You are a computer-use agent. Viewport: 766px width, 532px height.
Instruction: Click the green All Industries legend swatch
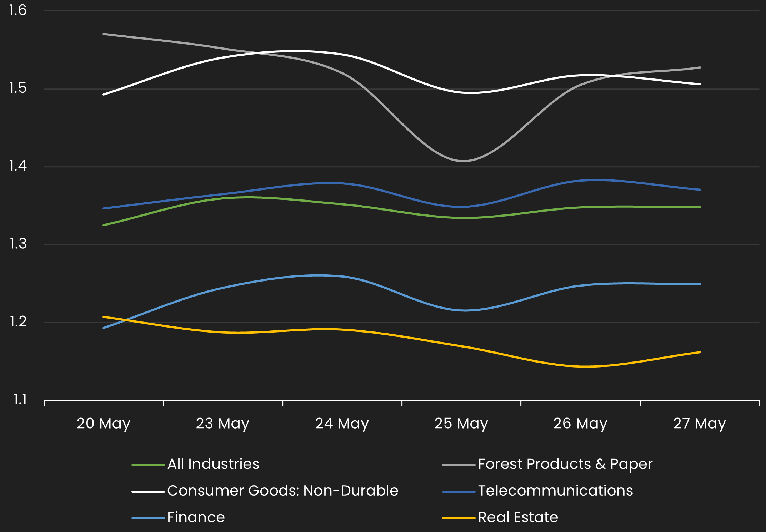point(148,465)
